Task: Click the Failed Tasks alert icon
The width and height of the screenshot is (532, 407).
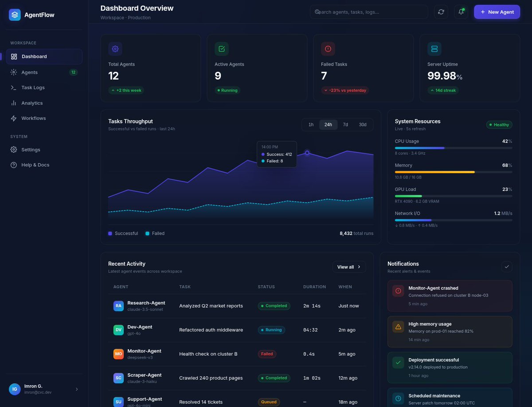Action: click(x=328, y=49)
